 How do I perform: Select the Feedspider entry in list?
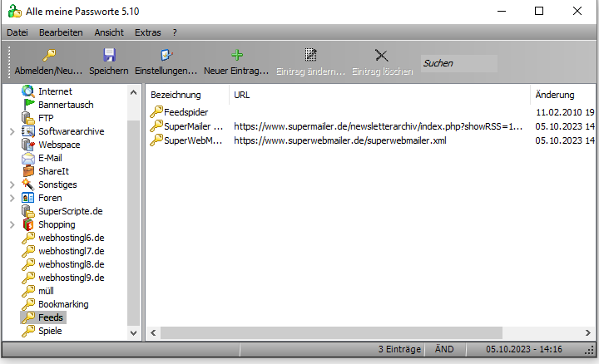click(186, 111)
